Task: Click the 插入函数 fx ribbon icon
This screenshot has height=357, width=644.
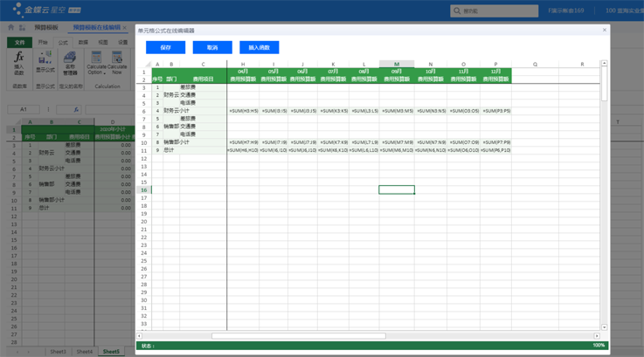Action: point(19,61)
